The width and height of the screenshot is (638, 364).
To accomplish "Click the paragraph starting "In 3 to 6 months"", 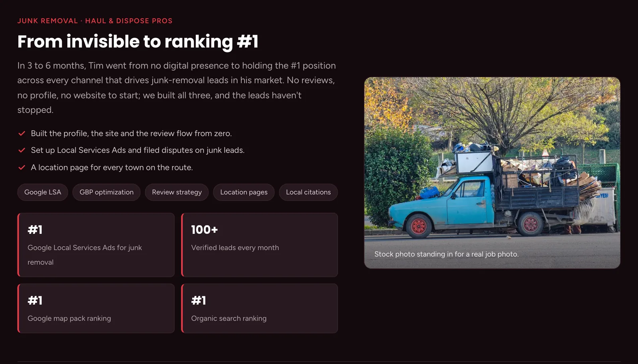I will point(177,88).
